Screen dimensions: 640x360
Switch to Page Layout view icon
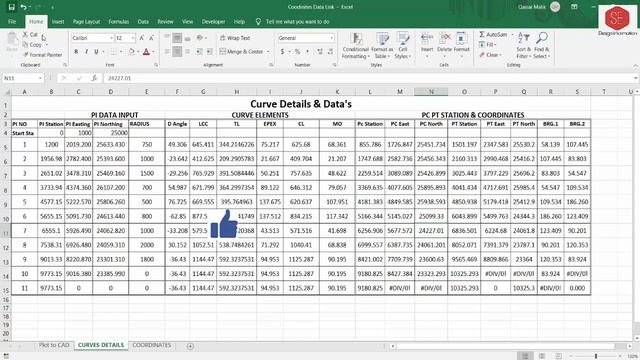coord(542,356)
